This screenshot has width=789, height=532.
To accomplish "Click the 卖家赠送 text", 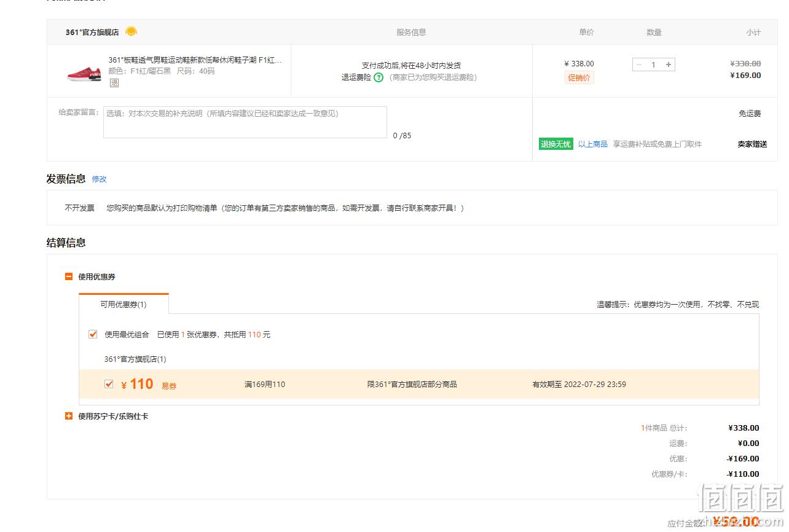I will pyautogui.click(x=753, y=144).
